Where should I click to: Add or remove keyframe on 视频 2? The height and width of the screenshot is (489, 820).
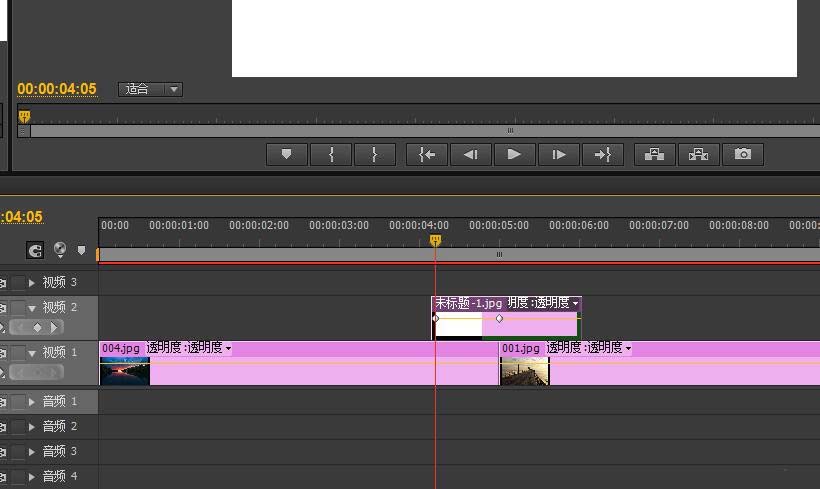[37, 327]
